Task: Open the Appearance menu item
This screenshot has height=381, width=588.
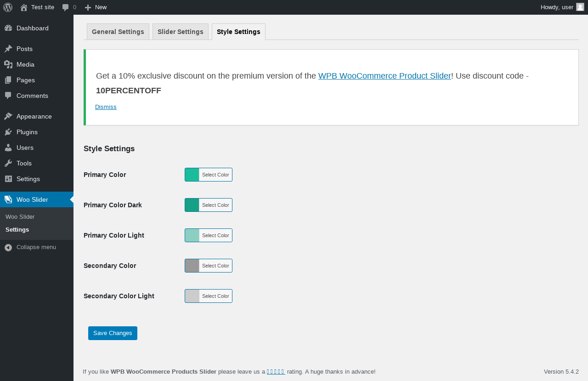Action: (x=37, y=116)
